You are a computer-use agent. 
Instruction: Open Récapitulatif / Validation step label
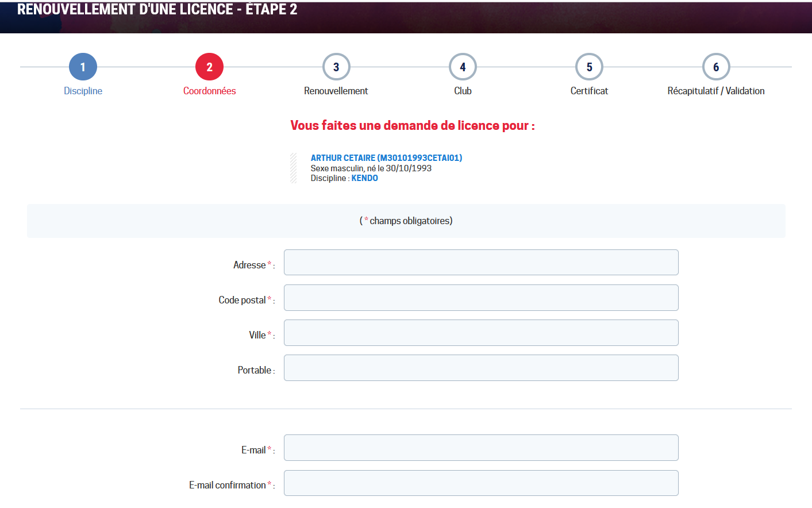tap(716, 91)
